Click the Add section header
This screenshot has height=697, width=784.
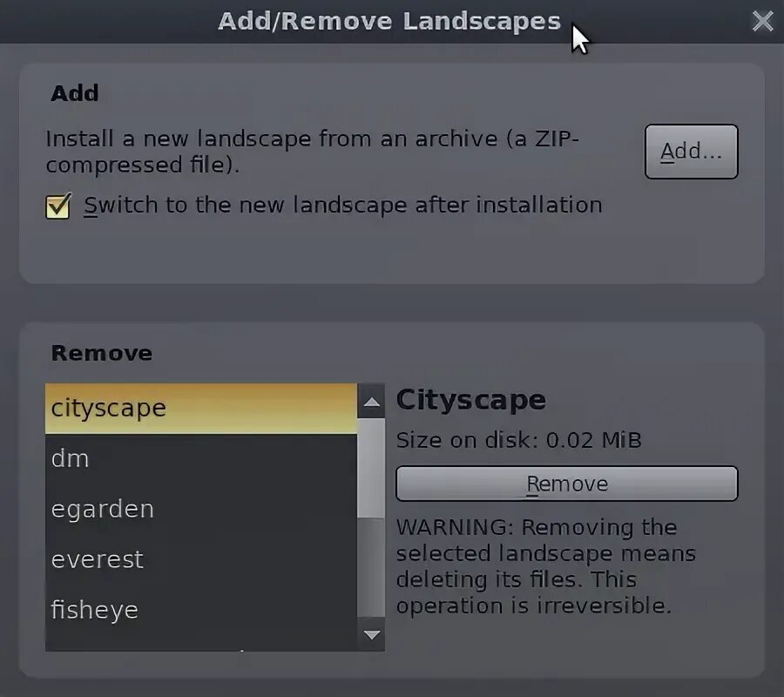tap(75, 93)
